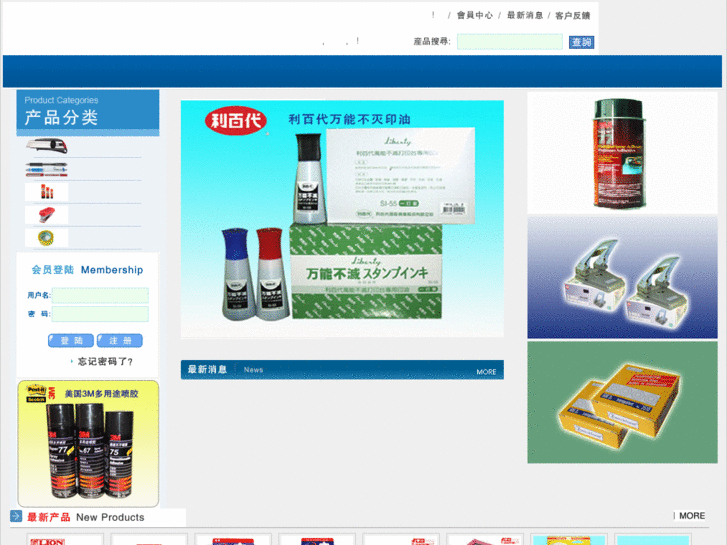Screen dimensions: 727x545
Task: Select the tape roll category icon
Action: (47, 237)
